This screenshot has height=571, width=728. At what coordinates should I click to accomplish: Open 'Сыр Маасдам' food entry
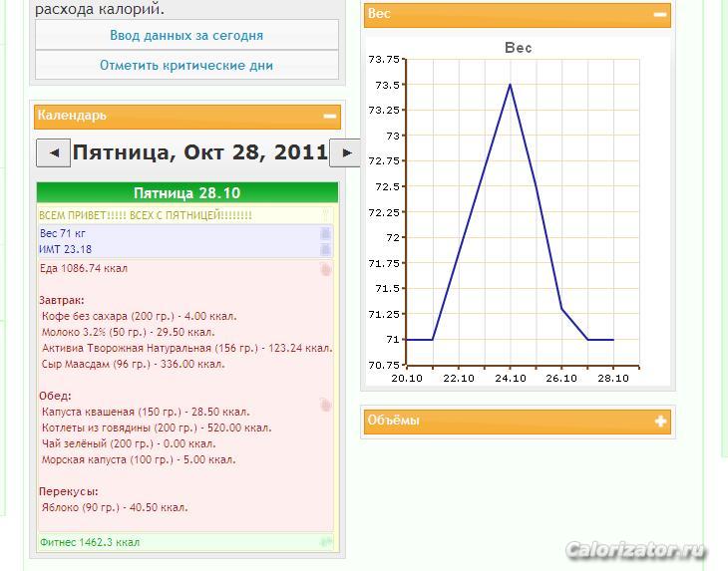pos(133,365)
